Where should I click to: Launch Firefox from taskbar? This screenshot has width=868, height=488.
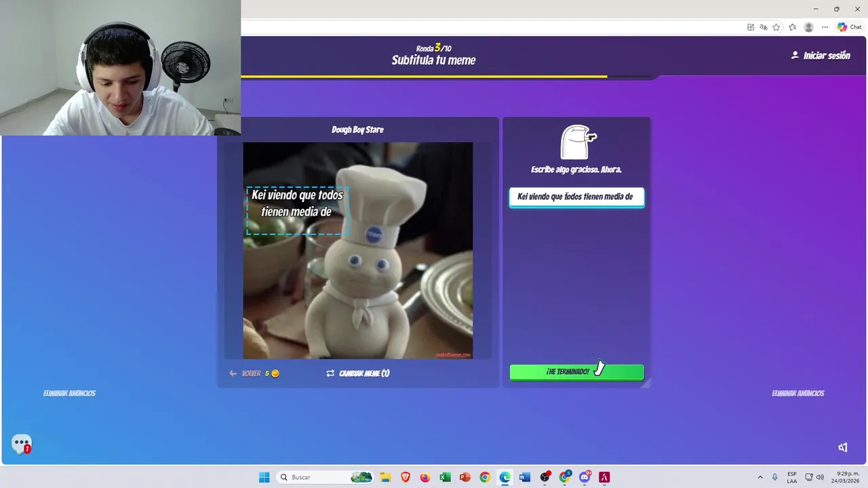[x=425, y=477]
